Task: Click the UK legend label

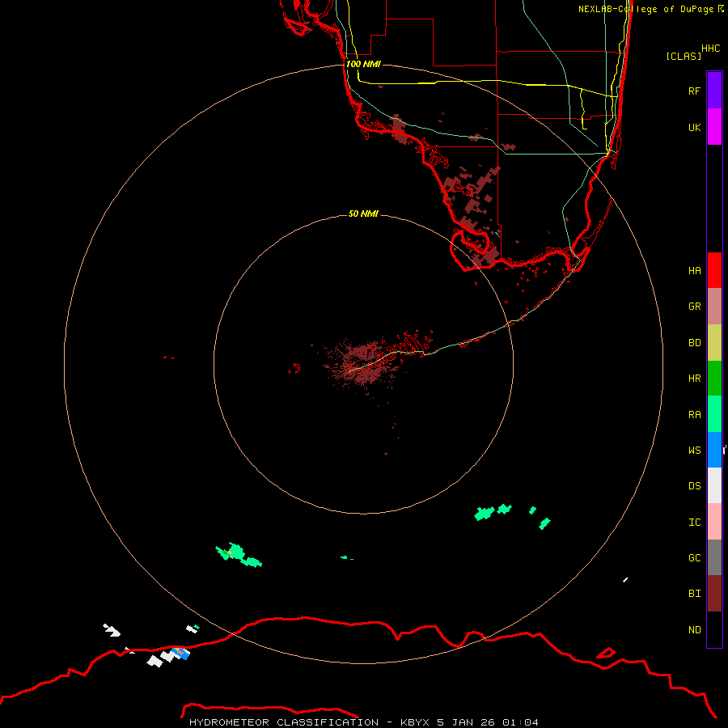Action: coord(694,127)
